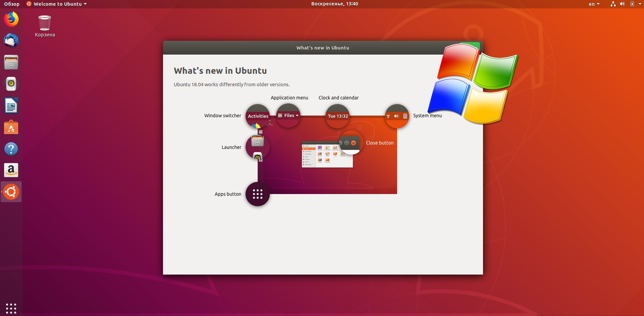The image size is (644, 316).
Task: Open Ubuntu Software store in dock
Action: [11, 127]
